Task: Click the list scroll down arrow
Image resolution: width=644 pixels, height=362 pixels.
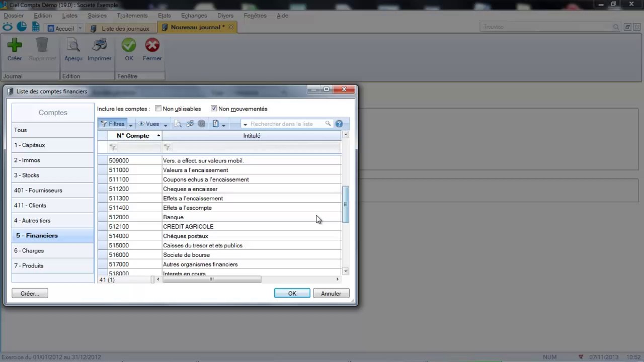Action: click(346, 271)
